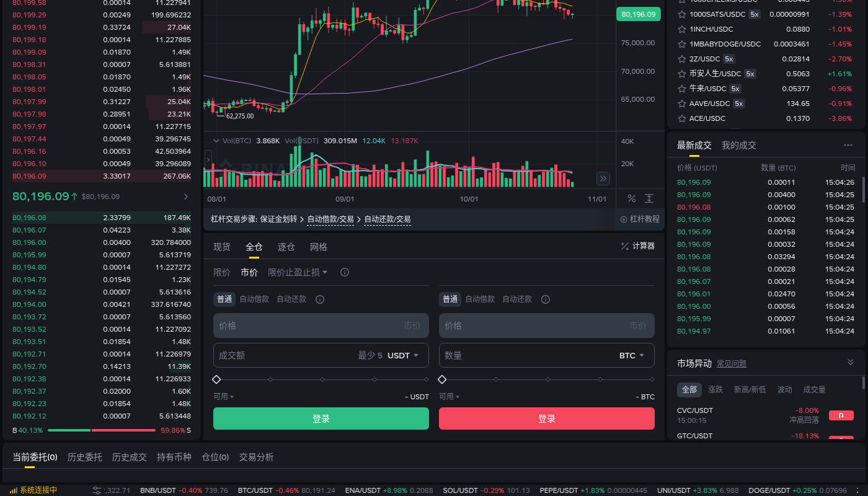Collapse the Vol(BTC) indicator legend chevron

tap(216, 141)
